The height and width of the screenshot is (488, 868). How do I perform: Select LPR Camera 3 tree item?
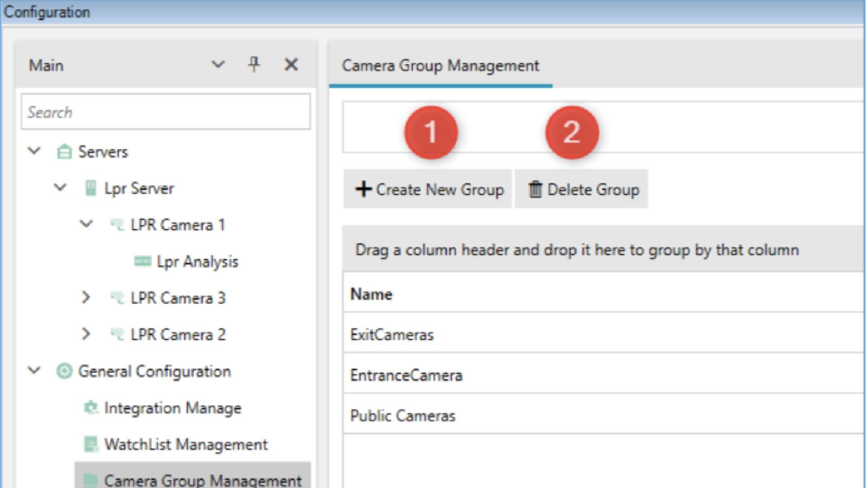[x=178, y=298]
